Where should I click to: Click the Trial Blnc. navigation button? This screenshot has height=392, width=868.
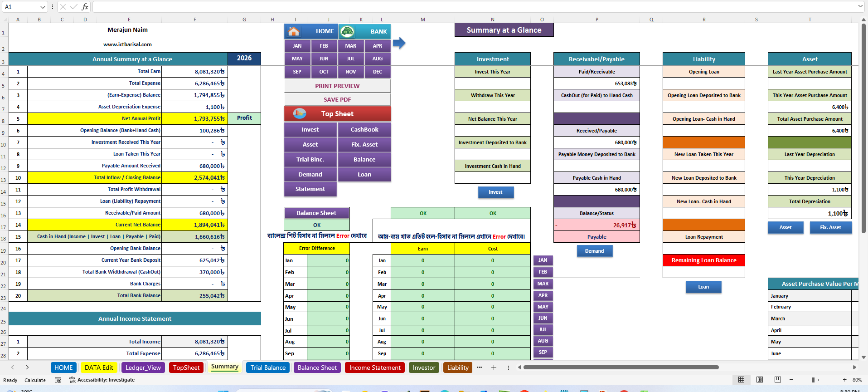point(310,159)
